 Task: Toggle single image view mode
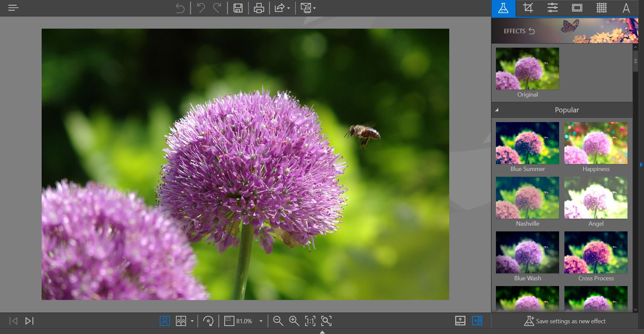[x=165, y=321]
